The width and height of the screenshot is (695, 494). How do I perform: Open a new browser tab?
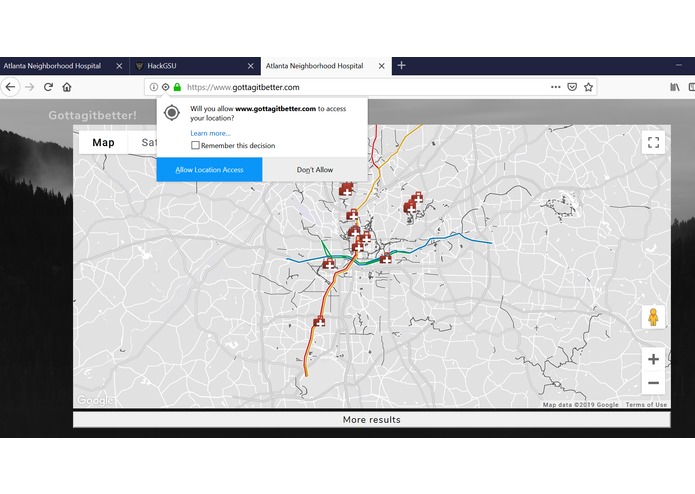(402, 66)
